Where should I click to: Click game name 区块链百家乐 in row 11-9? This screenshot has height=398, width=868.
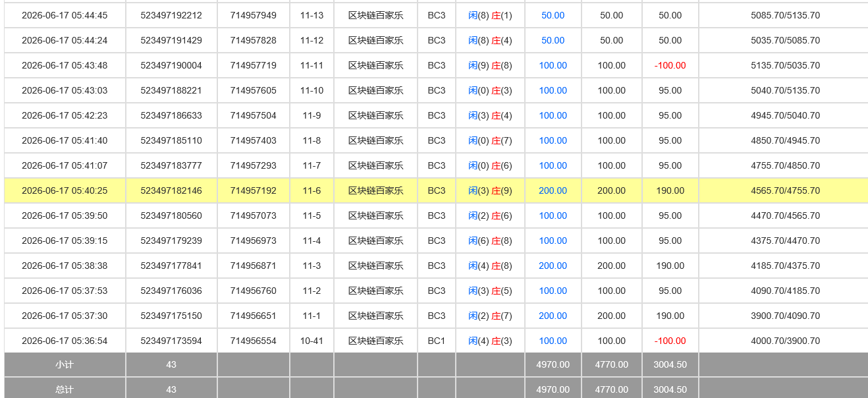(x=376, y=115)
